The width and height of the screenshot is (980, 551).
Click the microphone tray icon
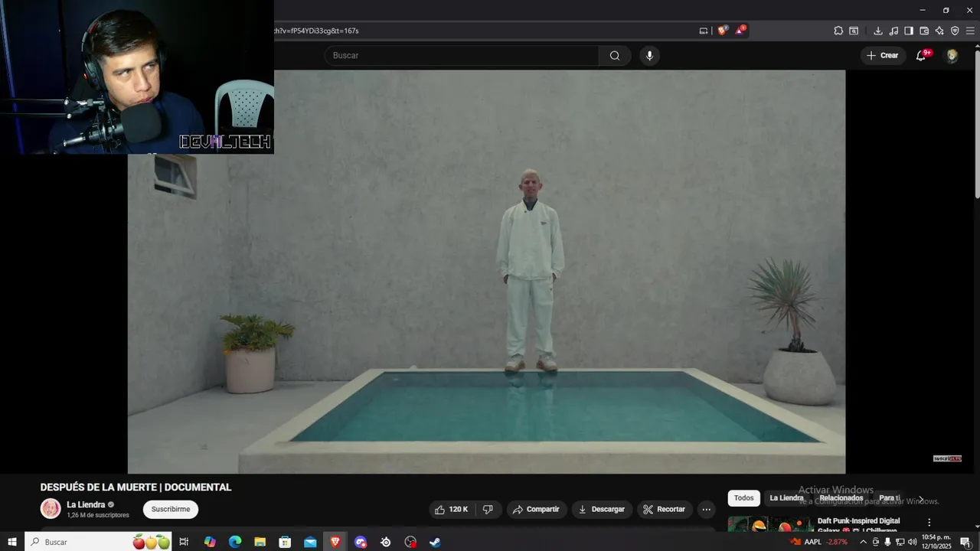point(887,542)
